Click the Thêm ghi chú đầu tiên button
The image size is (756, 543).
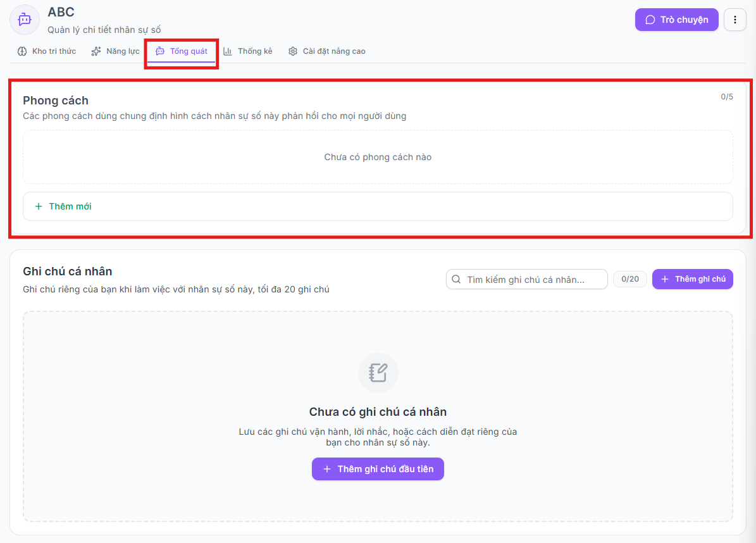378,469
